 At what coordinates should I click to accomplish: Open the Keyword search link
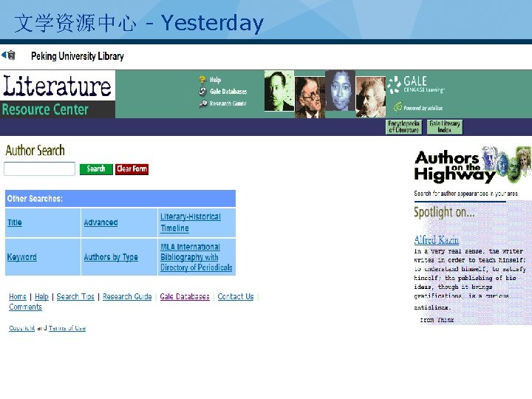tap(21, 257)
